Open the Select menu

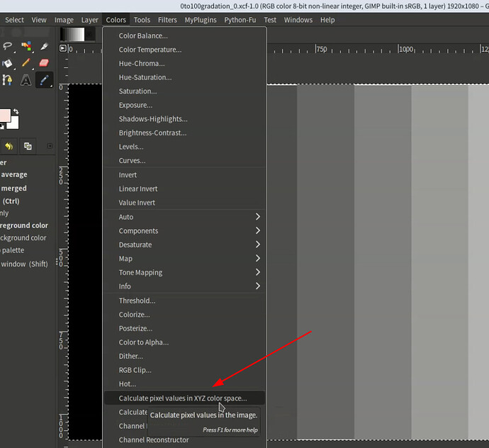click(x=14, y=20)
